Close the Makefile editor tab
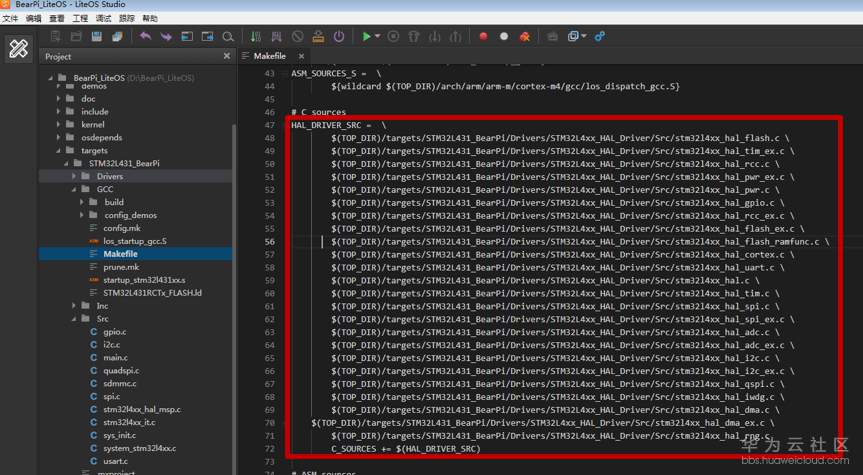 pos(301,56)
